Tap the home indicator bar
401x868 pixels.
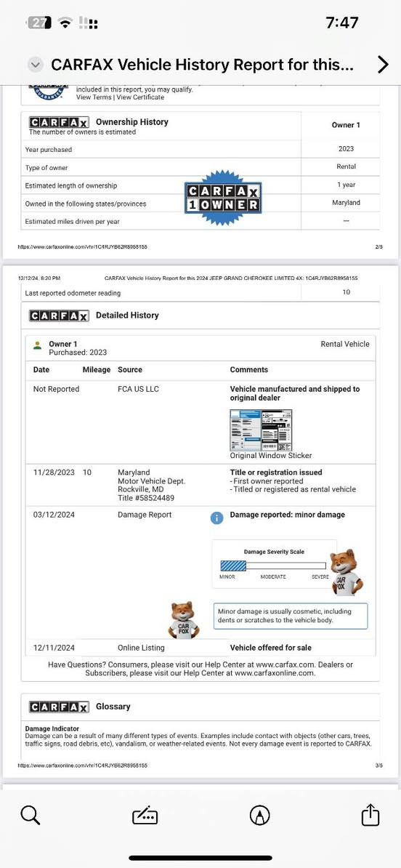point(200,858)
